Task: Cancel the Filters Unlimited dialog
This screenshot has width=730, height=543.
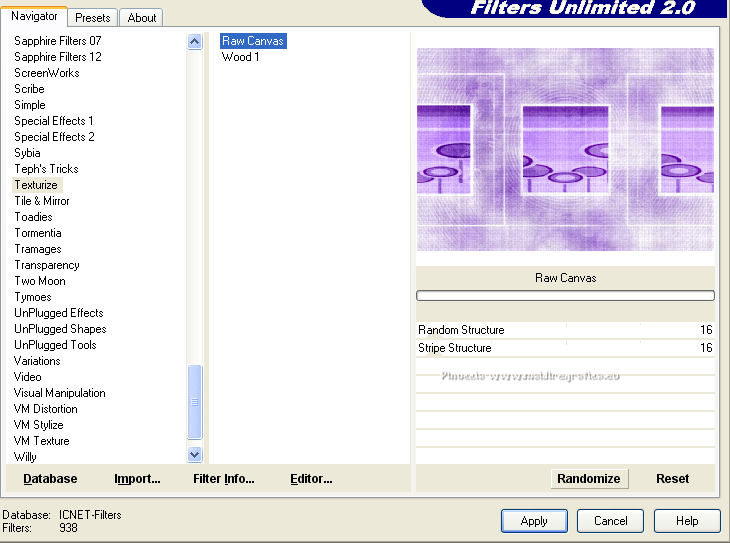Action: tap(610, 521)
